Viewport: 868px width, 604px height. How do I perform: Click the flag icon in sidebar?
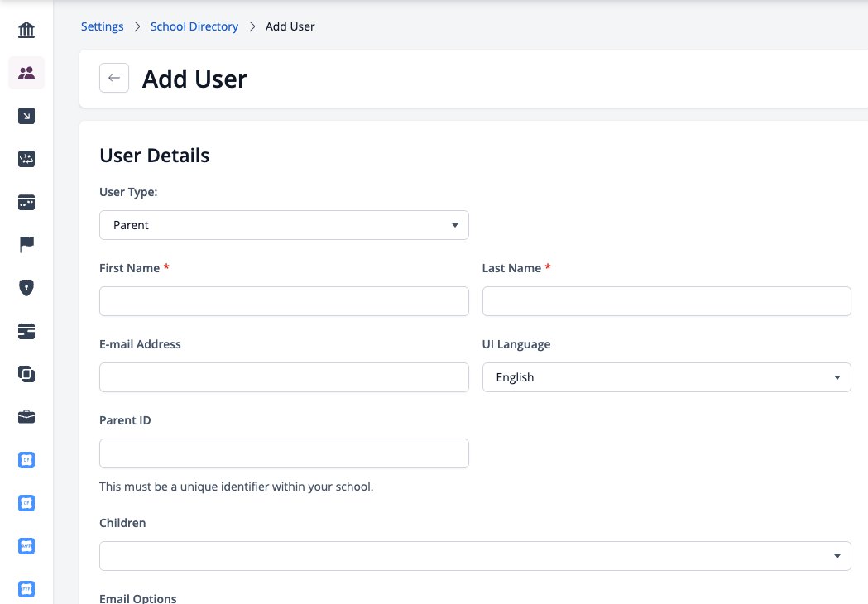26,244
